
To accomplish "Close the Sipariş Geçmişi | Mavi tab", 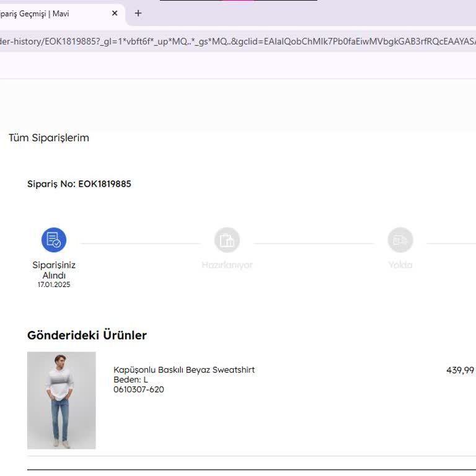I will pyautogui.click(x=115, y=14).
